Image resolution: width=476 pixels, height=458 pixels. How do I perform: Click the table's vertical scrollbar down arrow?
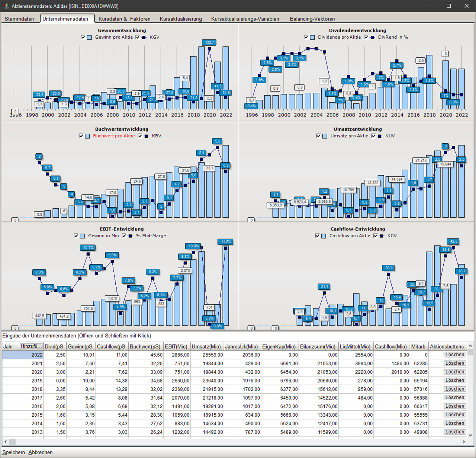(x=470, y=435)
